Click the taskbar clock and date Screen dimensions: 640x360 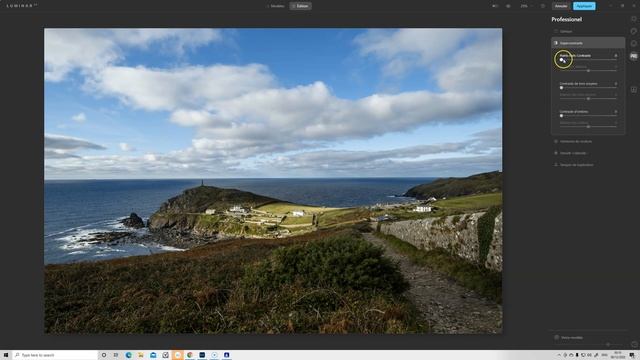(x=618, y=355)
